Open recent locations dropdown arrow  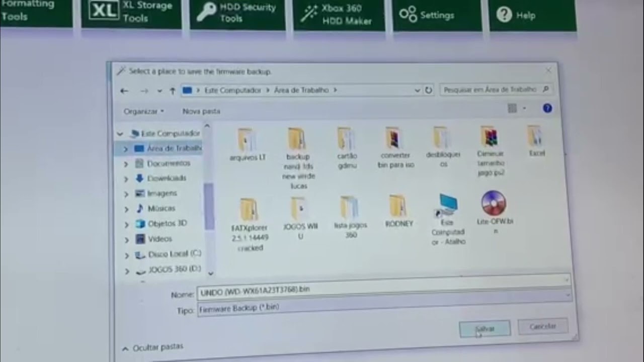coord(159,91)
